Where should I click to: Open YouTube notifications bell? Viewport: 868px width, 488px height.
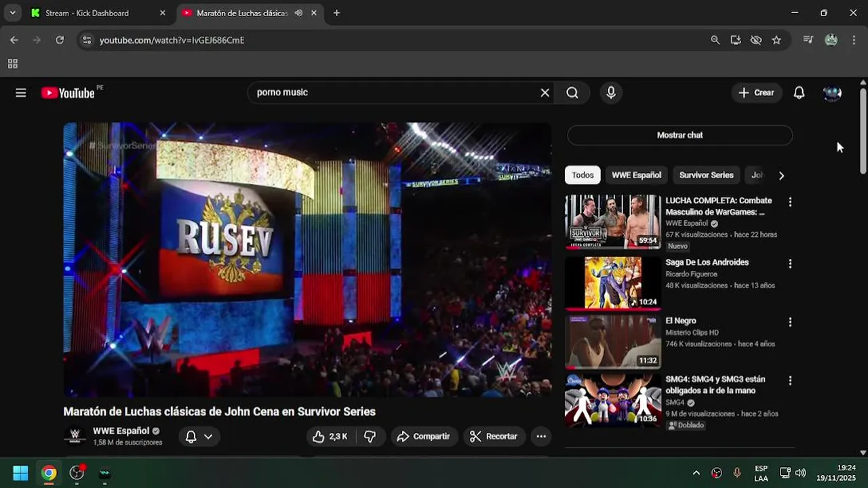(800, 93)
